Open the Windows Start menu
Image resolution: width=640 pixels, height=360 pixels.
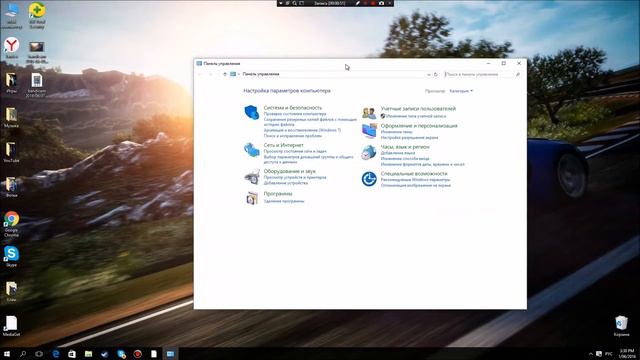(x=7, y=354)
